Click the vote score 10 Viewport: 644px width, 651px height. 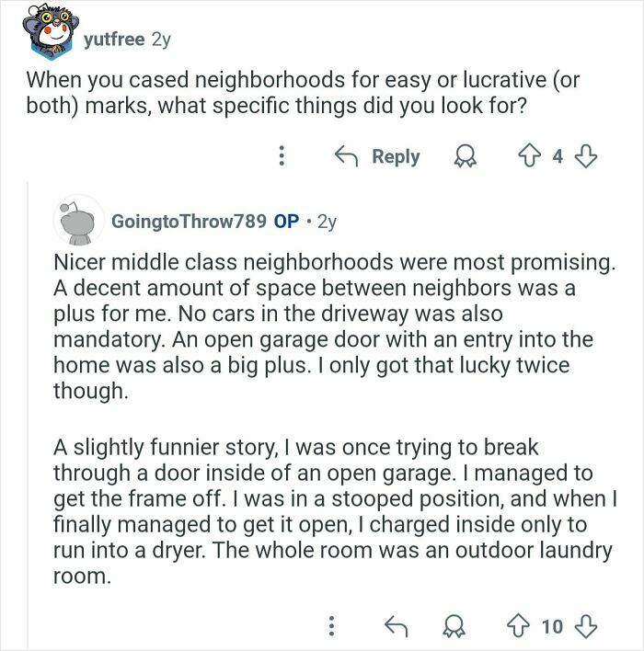tap(551, 626)
